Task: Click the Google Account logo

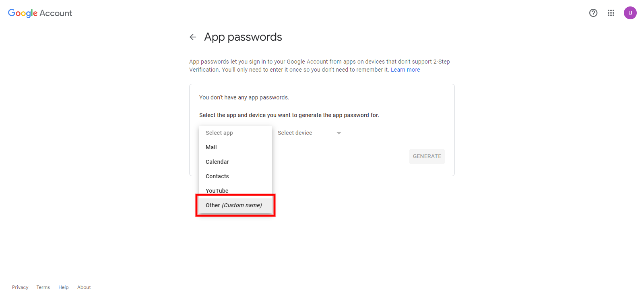Action: (x=40, y=13)
